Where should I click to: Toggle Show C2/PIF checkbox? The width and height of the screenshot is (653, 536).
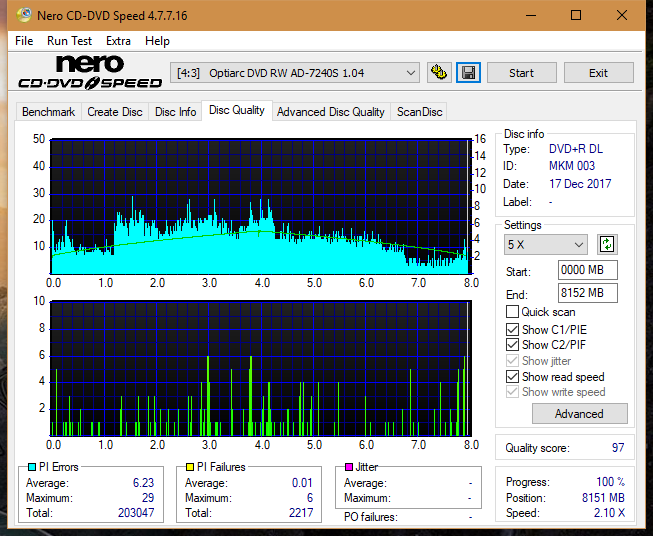pyautogui.click(x=512, y=345)
